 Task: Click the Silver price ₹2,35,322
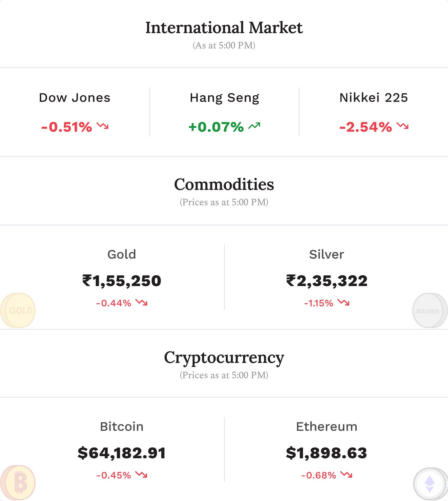coord(327,281)
